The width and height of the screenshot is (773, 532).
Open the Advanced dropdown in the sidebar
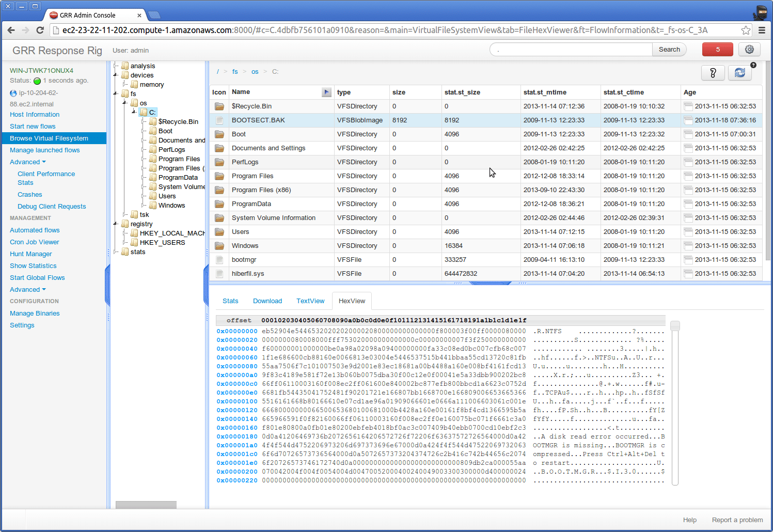coord(28,162)
